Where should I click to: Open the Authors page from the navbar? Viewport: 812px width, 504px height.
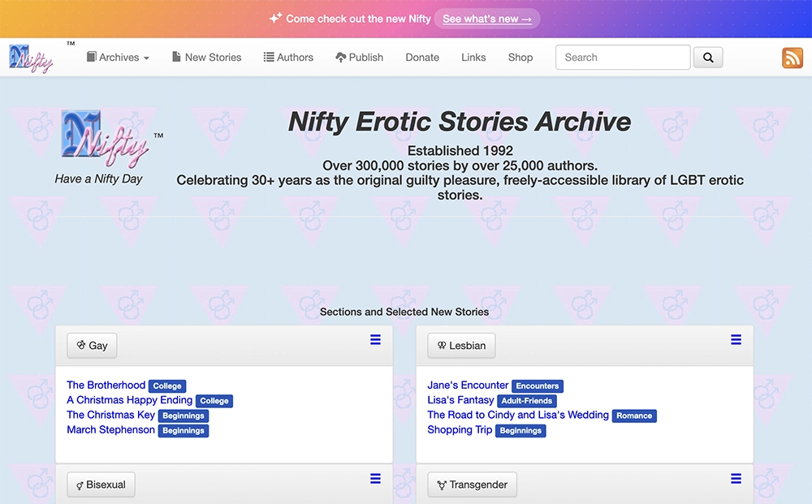[288, 57]
